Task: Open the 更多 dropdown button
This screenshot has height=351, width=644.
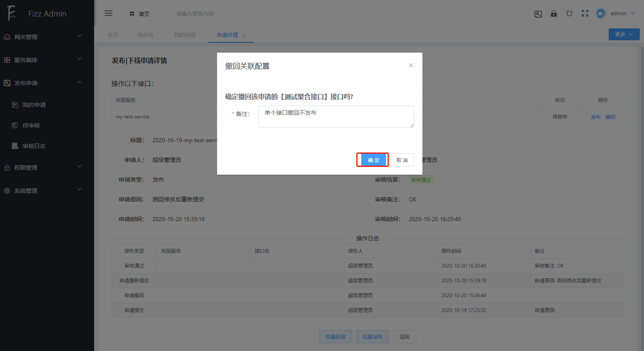Action: click(x=624, y=34)
